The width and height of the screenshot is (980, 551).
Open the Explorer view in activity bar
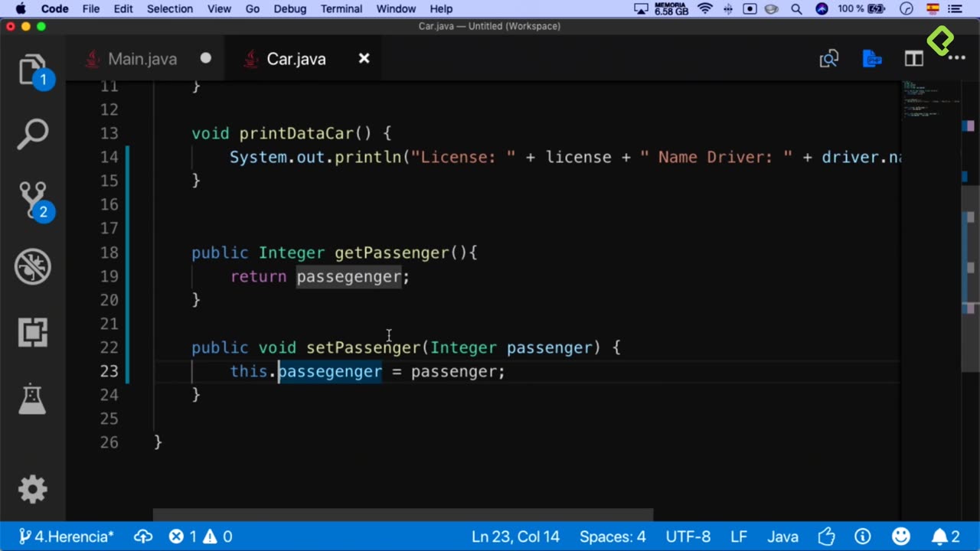click(x=33, y=70)
